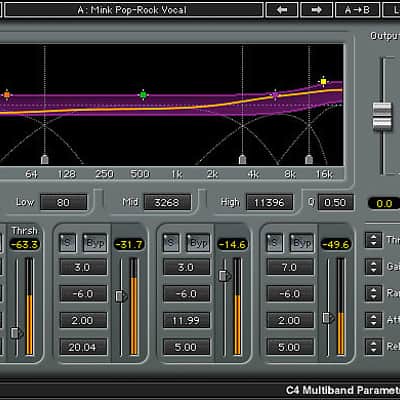400x400 pixels.
Task: Grab the crossover handle near 4k
Action: pos(242,159)
